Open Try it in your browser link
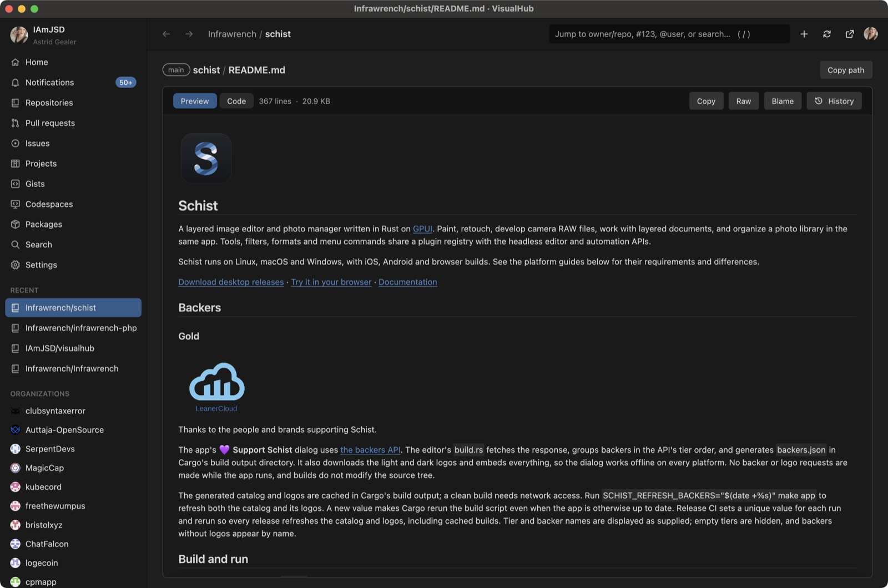Image resolution: width=888 pixels, height=588 pixels. tap(331, 282)
